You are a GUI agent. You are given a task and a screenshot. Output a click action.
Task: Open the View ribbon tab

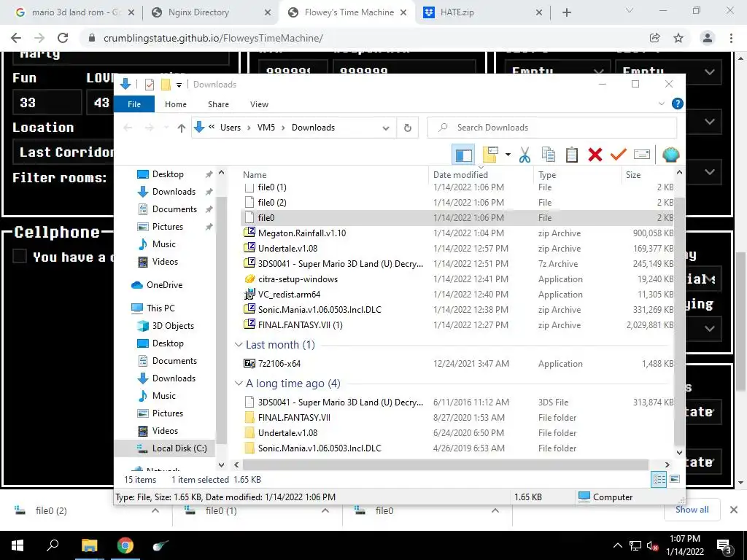point(259,104)
